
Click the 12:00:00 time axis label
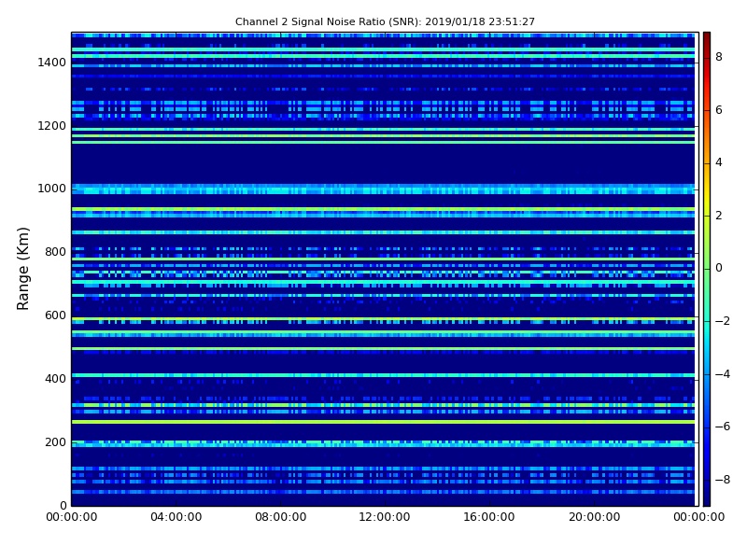(385, 517)
